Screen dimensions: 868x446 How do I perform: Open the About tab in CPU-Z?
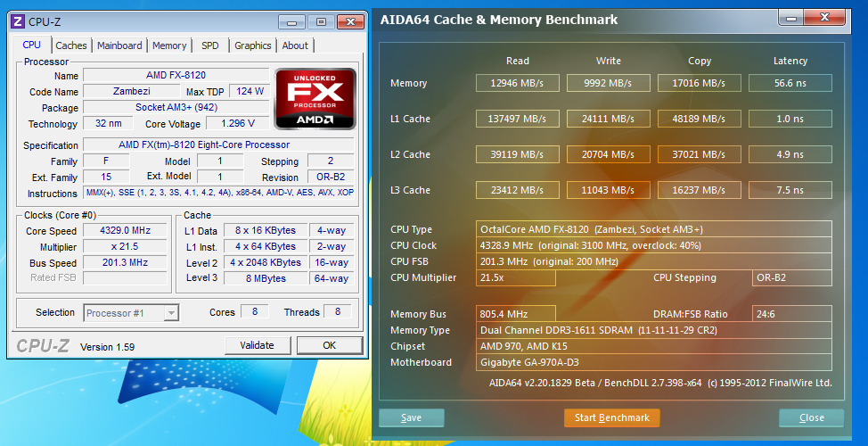click(295, 45)
